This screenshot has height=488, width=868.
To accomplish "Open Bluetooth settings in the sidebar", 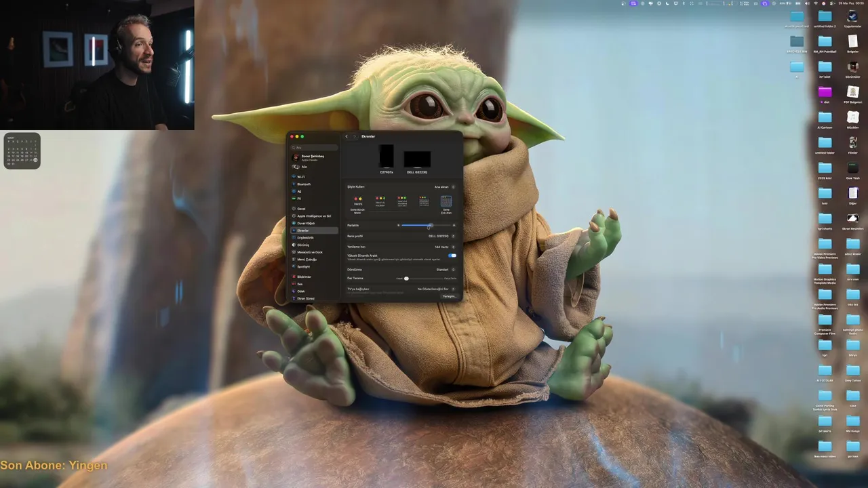I will (x=315, y=184).
